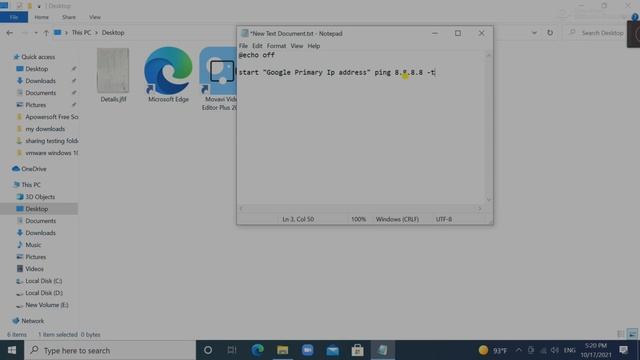Switch to large icons view button
The height and width of the screenshot is (360, 640).
click(633, 334)
